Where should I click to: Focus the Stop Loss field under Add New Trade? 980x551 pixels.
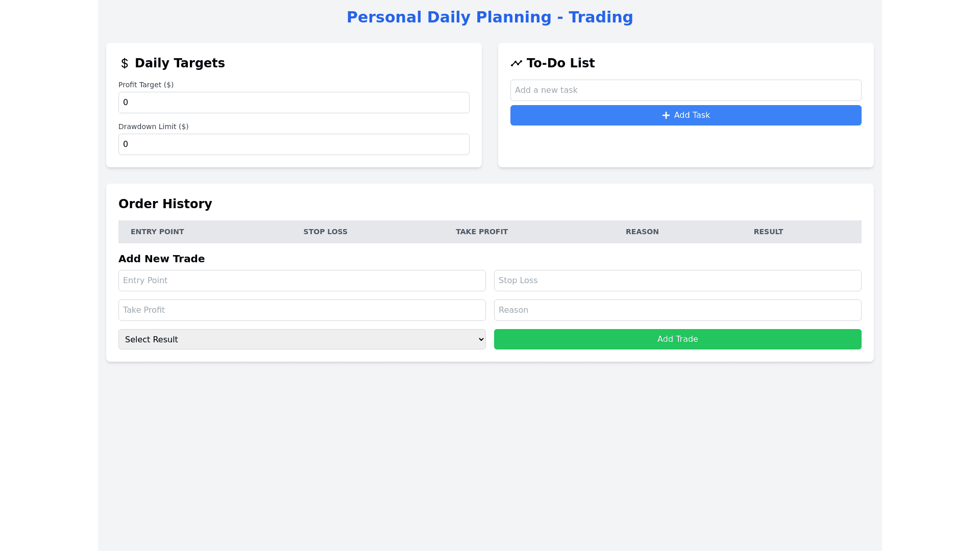click(x=677, y=281)
